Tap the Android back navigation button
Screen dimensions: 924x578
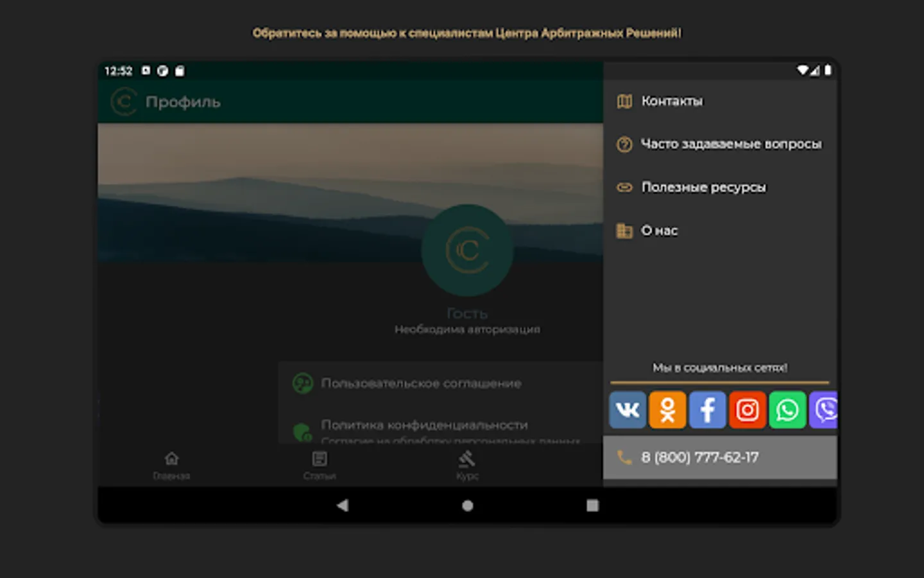coord(343,505)
